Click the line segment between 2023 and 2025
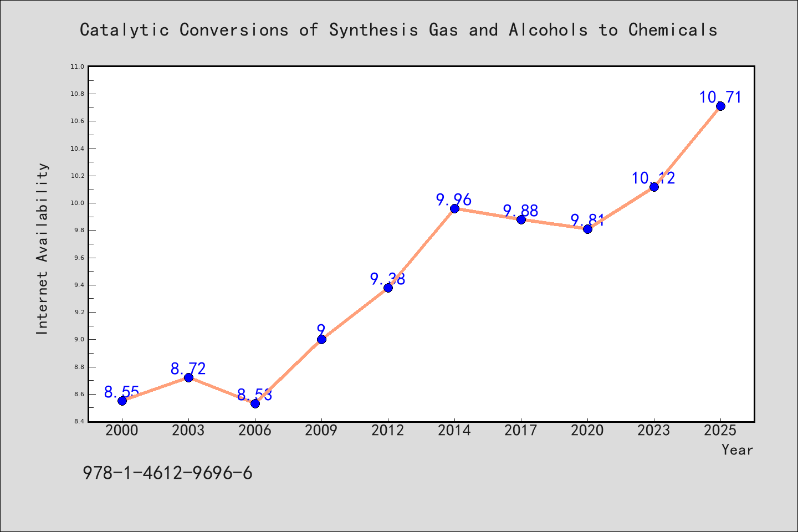Viewport: 798px width, 532px height. 687,146
